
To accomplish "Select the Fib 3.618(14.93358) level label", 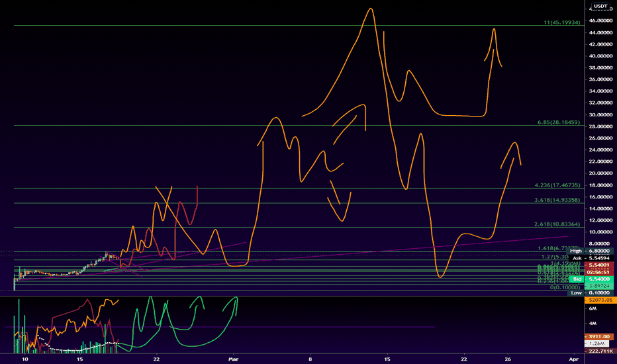I will tap(557, 200).
